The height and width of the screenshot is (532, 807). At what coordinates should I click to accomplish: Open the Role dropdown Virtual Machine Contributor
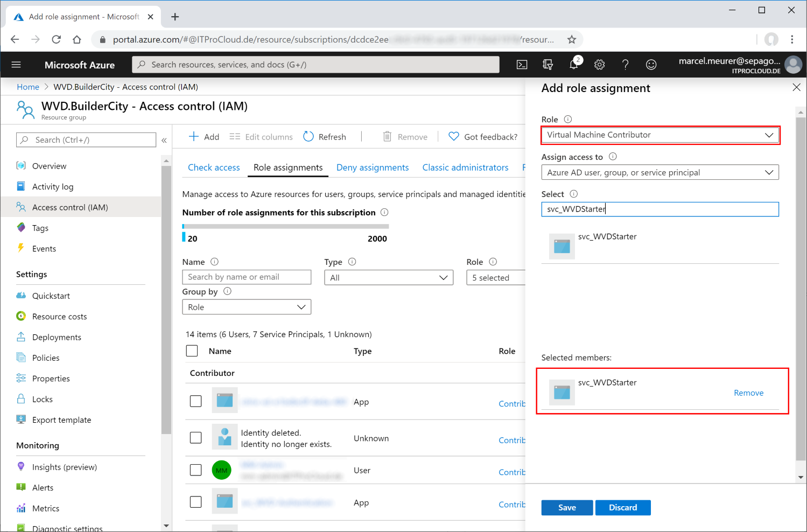coord(660,135)
